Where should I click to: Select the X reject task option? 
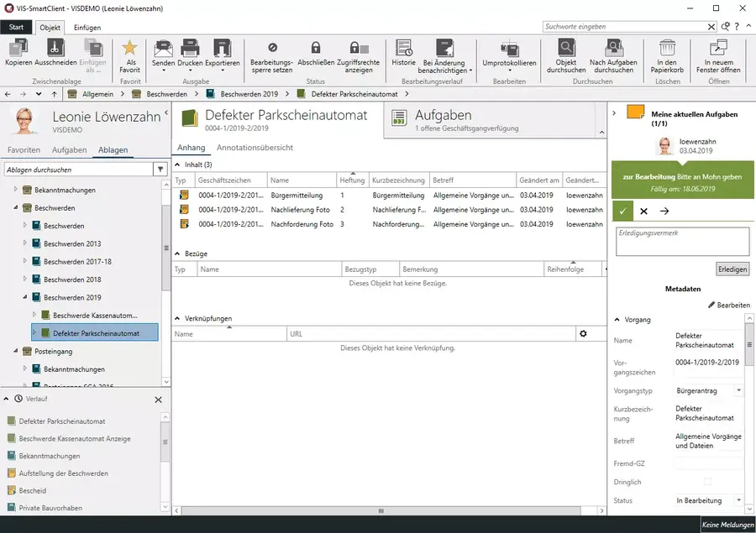(643, 212)
